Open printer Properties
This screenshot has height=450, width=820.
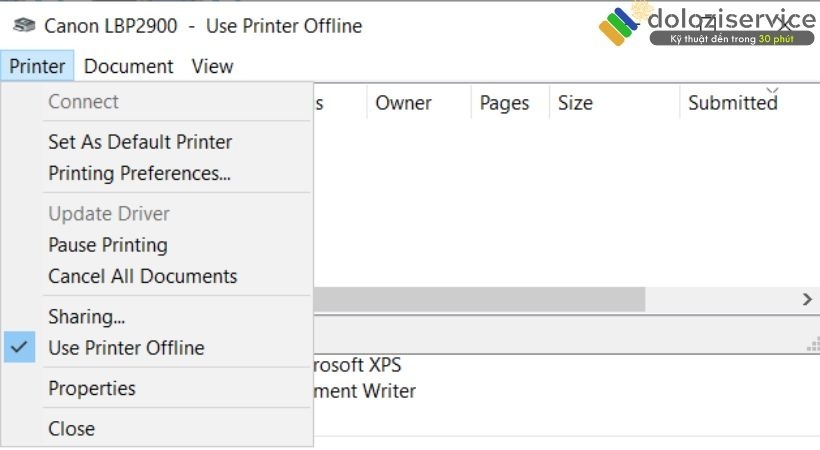pos(91,388)
